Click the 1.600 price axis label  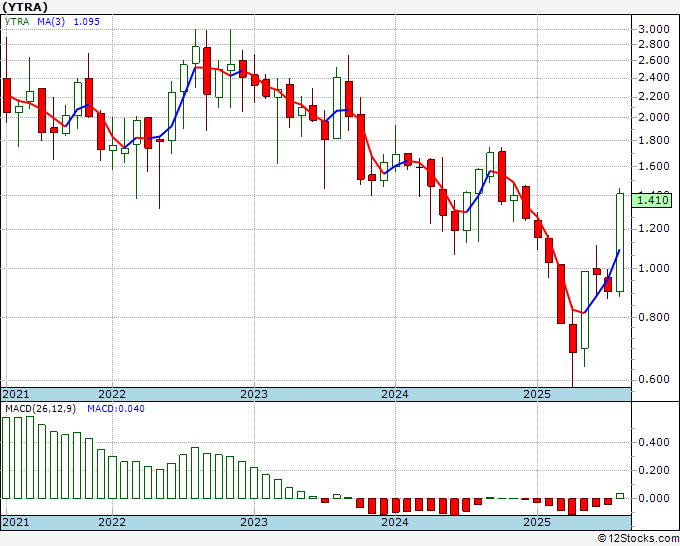(654, 166)
